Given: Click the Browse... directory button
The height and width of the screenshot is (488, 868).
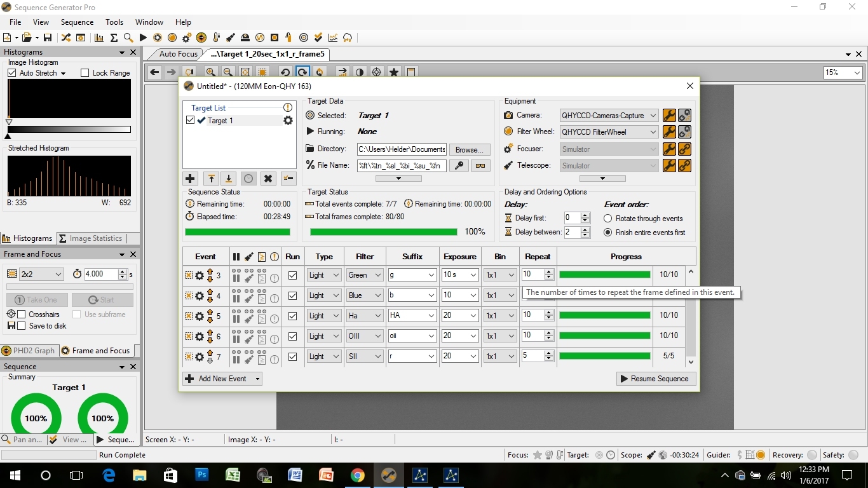Looking at the screenshot, I should tap(470, 149).
